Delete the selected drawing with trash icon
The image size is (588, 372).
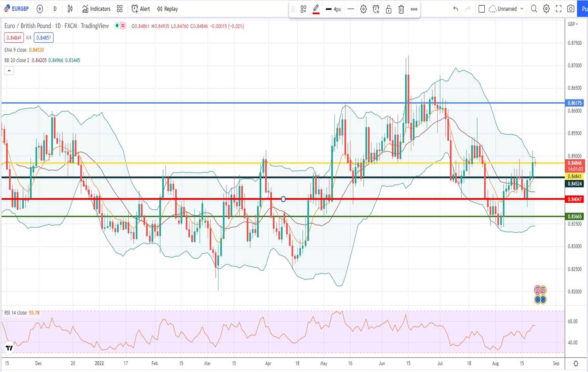(x=401, y=9)
